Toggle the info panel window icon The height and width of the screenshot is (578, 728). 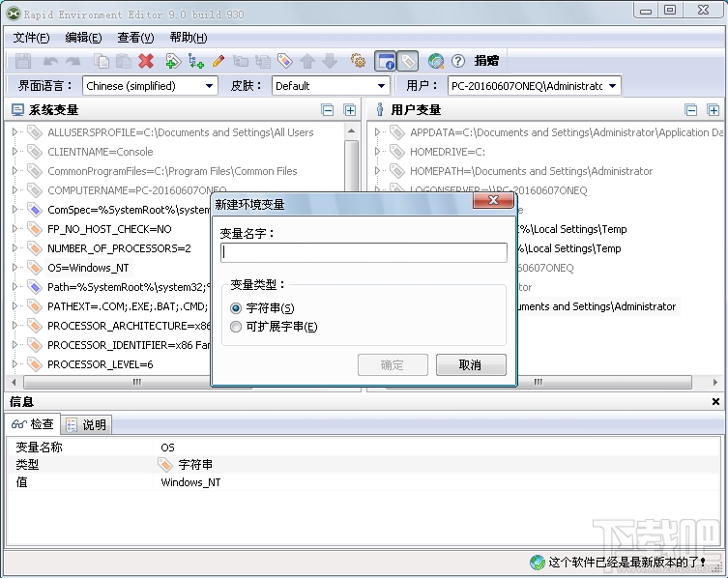pos(386,61)
